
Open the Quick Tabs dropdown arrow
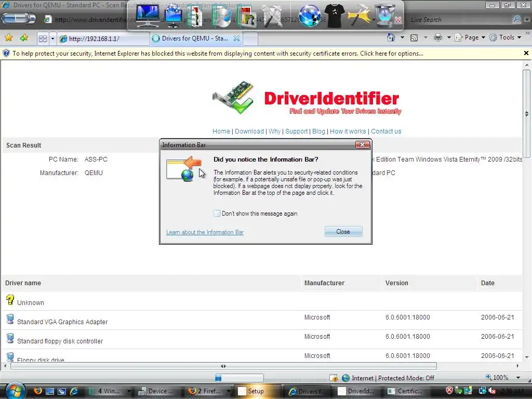(x=52, y=38)
